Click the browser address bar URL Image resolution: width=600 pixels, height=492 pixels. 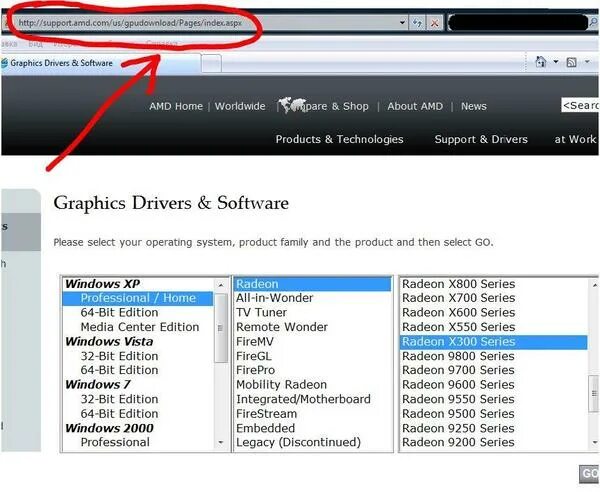130,23
